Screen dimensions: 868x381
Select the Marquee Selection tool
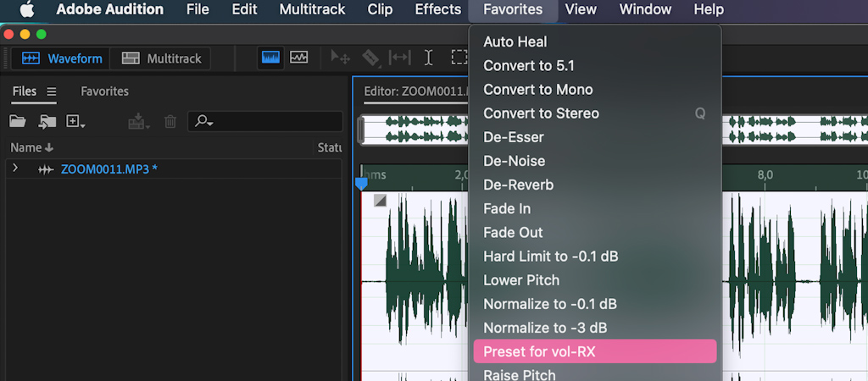pos(459,58)
